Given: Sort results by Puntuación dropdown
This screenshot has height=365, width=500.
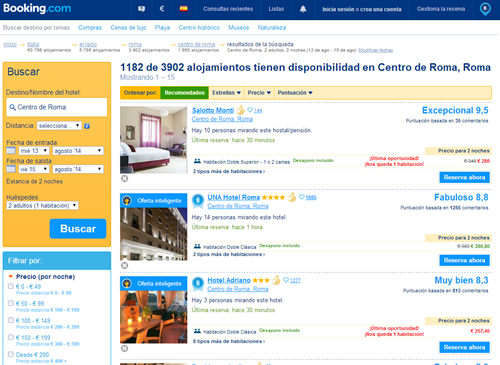Looking at the screenshot, I should [295, 93].
